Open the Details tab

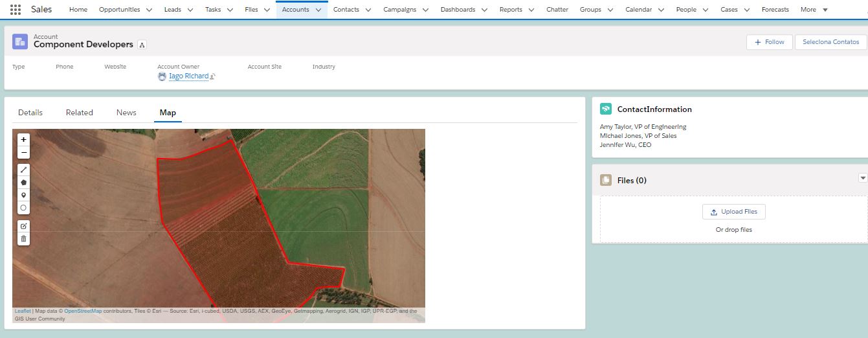(x=30, y=113)
